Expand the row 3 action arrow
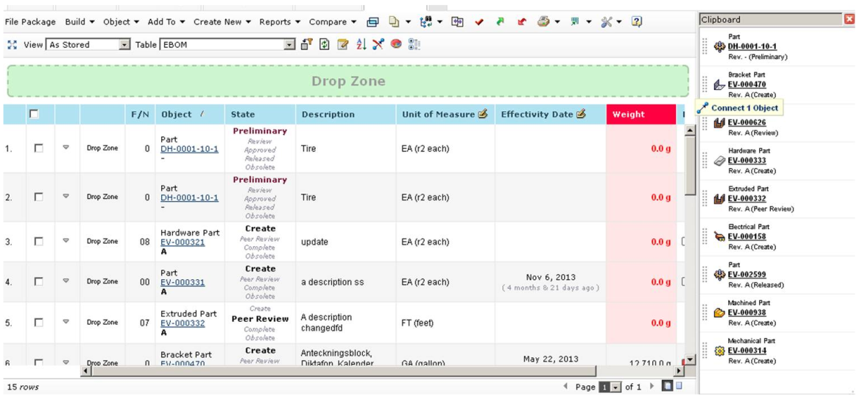This screenshot has height=400, width=868. 66,241
